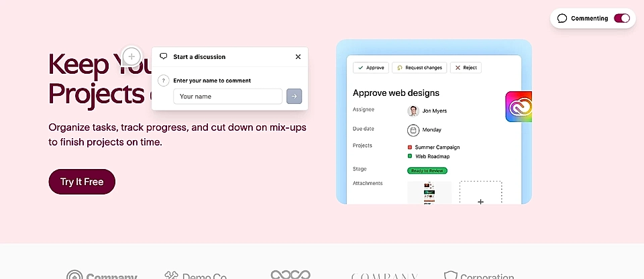Click the Start a discussion heading
The width and height of the screenshot is (644, 279).
click(199, 57)
